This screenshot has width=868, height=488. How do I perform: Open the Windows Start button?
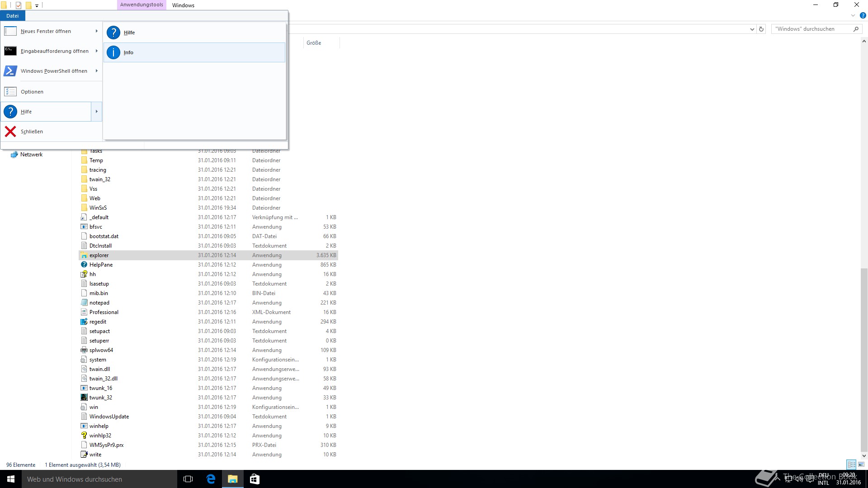[11, 479]
